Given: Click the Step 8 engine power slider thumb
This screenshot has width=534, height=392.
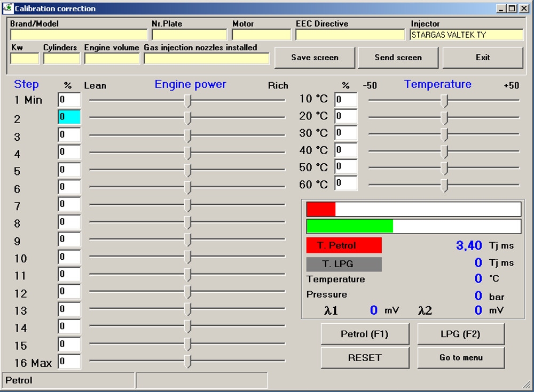Looking at the screenshot, I should pos(187,222).
